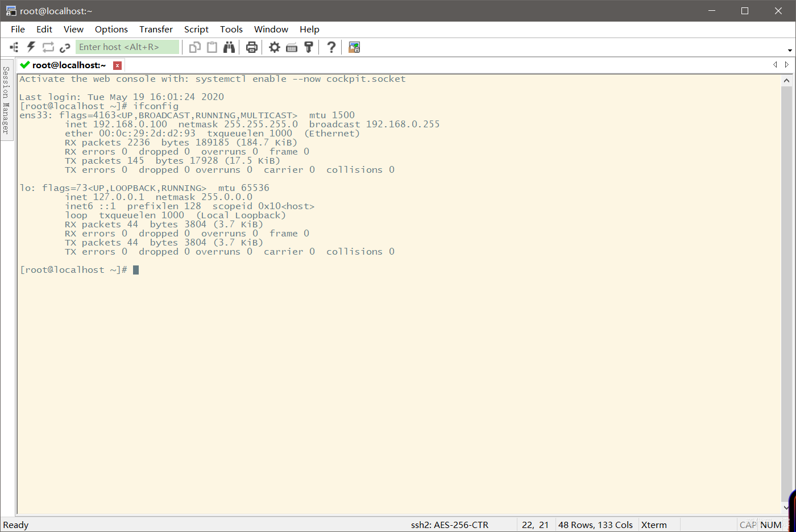
Task: Click the Find binoculars icon
Action: [229, 47]
